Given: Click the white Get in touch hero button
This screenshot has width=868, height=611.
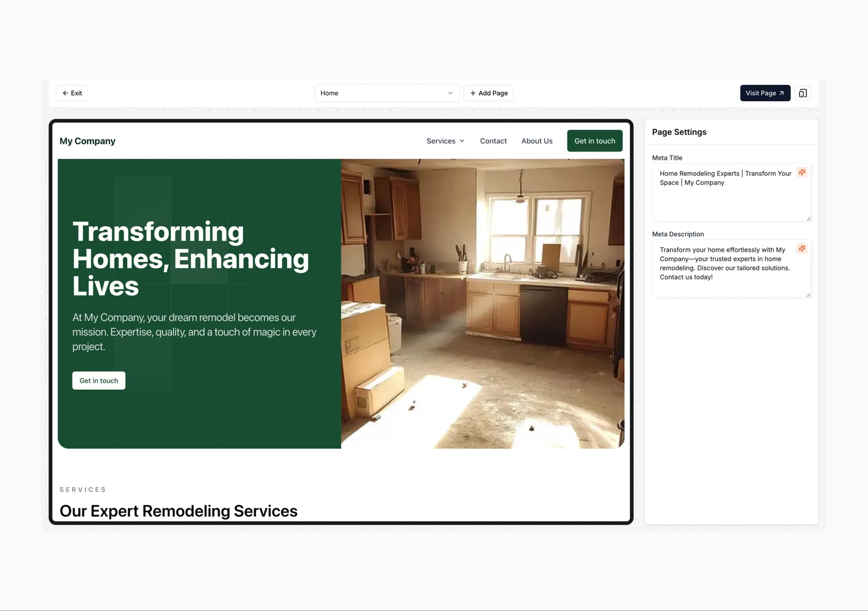Looking at the screenshot, I should 99,381.
